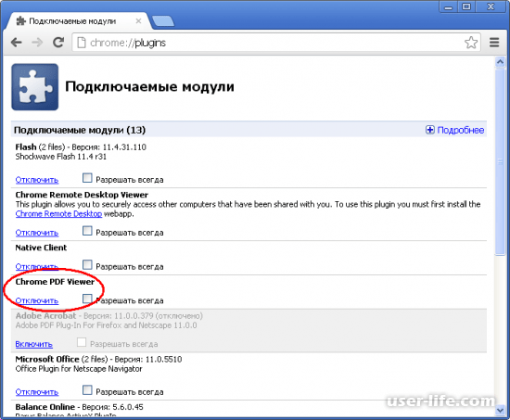510x420 pixels.
Task: Tick always allow for Native Client
Action: coord(87,264)
